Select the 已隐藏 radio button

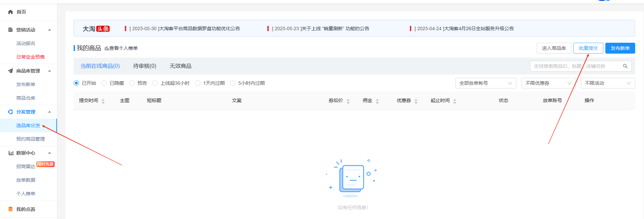click(x=105, y=83)
